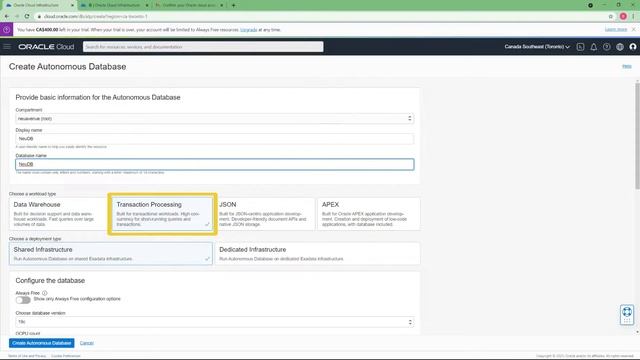Open the Help link near page title
Image resolution: width=640 pixels, height=360 pixels.
[627, 66]
